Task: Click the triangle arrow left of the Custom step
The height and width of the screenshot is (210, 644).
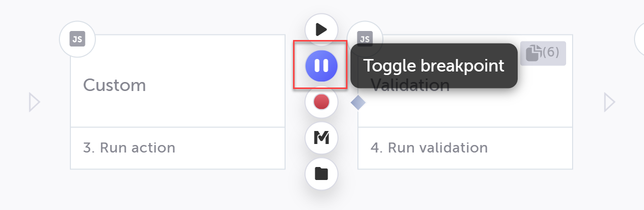Action: pyautogui.click(x=34, y=102)
